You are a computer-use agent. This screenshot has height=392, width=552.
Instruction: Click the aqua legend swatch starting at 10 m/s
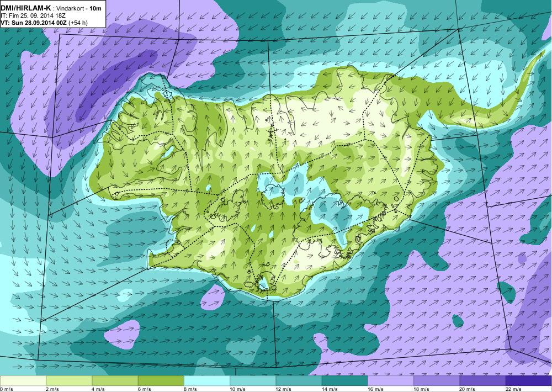[x=253, y=381]
